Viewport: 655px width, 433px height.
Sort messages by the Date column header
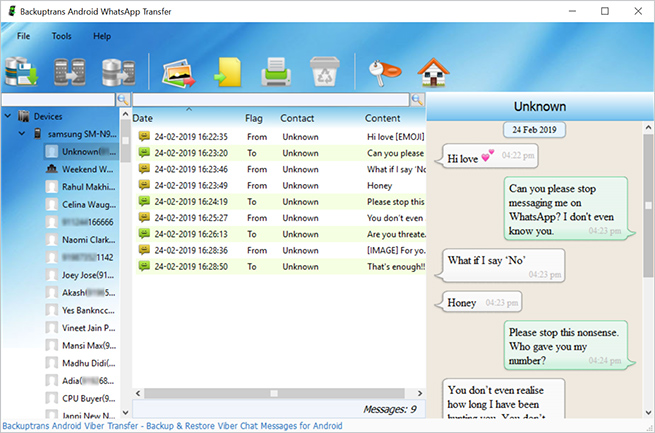(143, 118)
